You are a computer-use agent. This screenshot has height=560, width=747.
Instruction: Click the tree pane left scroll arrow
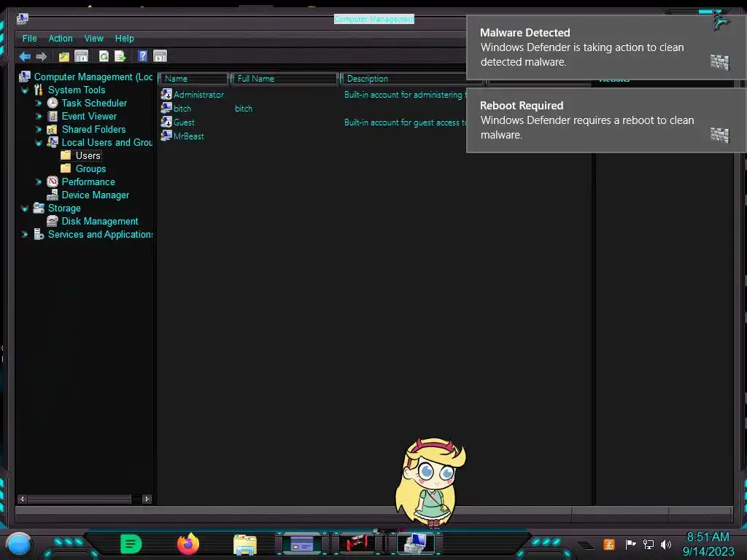22,499
